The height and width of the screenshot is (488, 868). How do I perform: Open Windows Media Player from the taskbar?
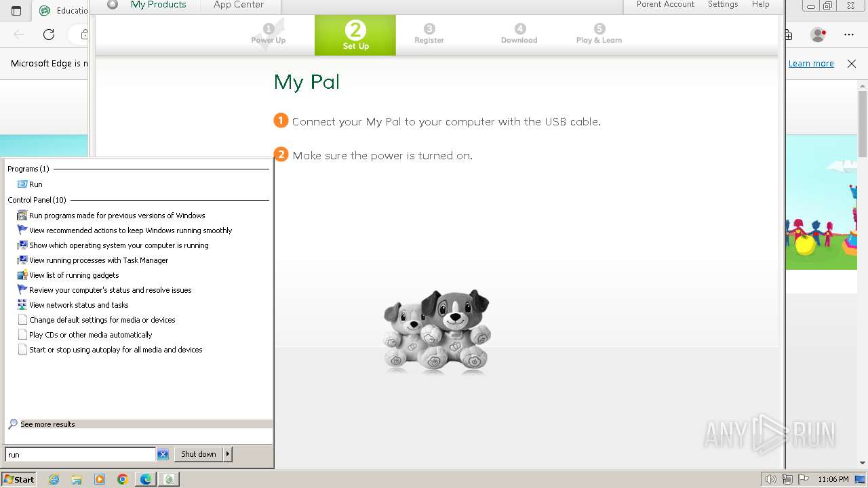click(x=100, y=479)
